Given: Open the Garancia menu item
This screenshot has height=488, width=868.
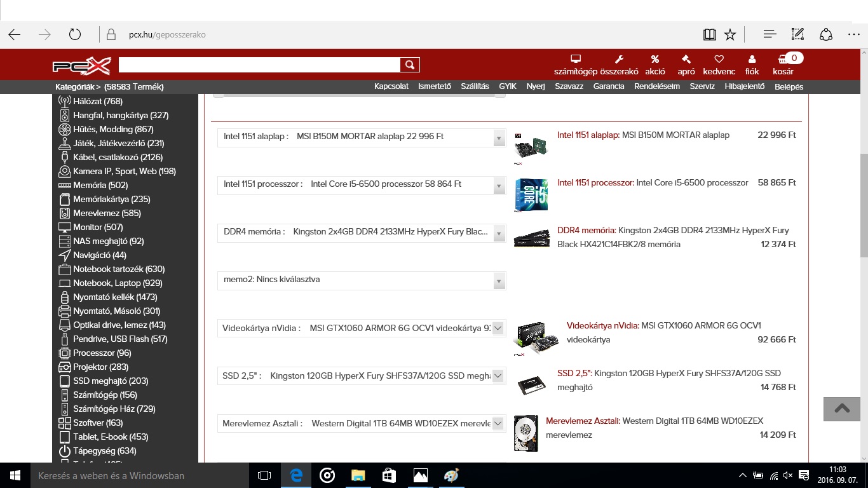Looking at the screenshot, I should click(609, 86).
